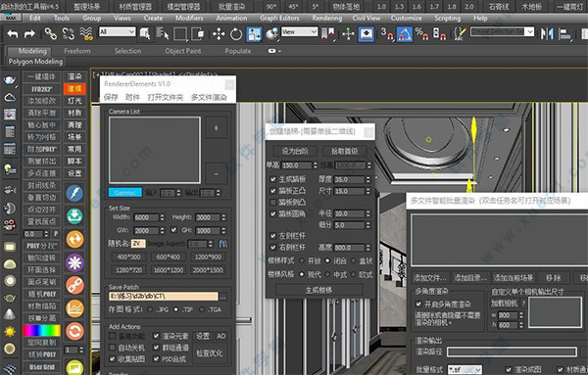
Task: Open the batch format *.tif dropdown
Action: [465, 370]
